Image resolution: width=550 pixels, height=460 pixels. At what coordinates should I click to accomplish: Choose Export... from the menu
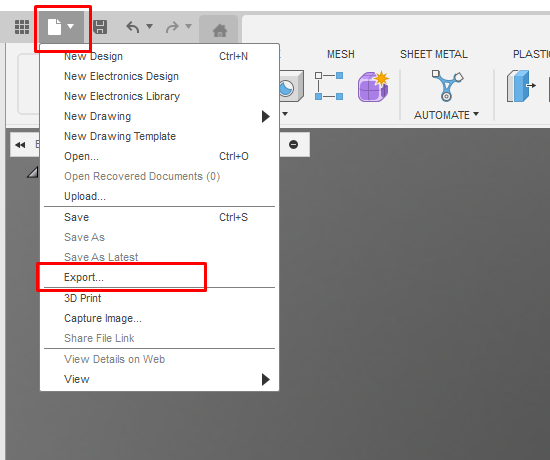click(159, 277)
